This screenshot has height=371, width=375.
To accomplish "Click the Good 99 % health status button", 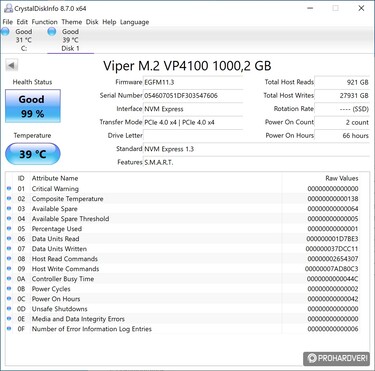I will (x=33, y=106).
